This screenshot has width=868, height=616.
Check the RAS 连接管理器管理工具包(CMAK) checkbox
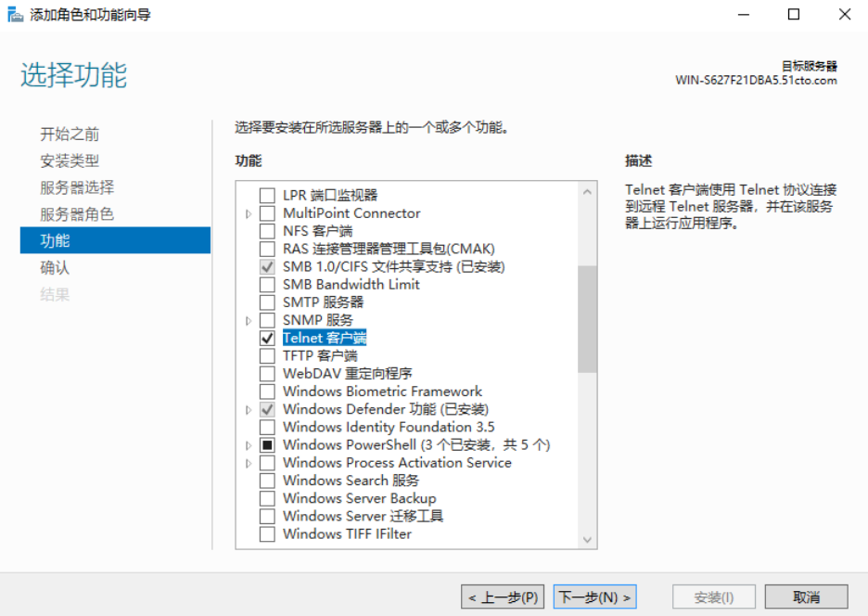tap(267, 249)
